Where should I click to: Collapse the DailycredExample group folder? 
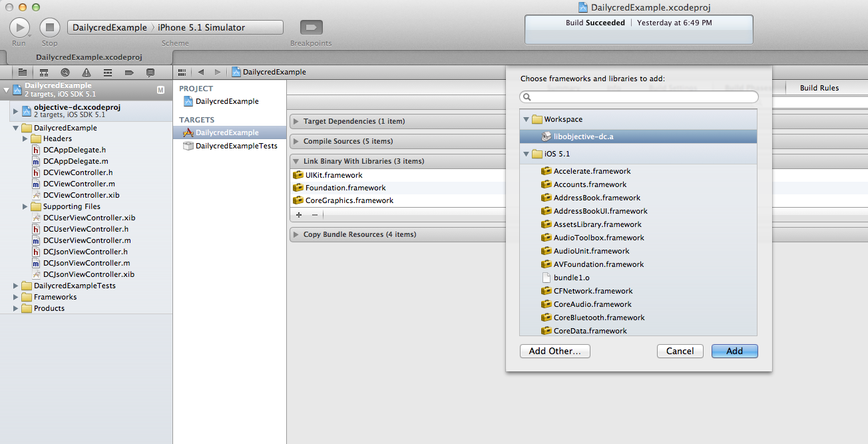click(x=16, y=128)
